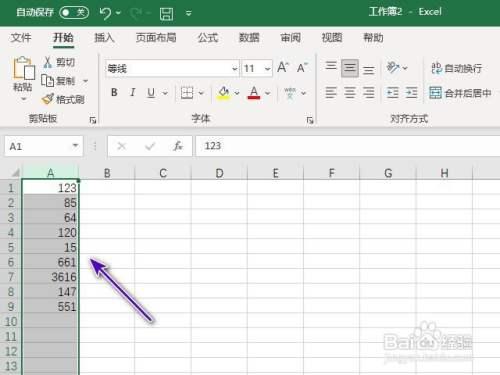Click Merge and Center (合并后居中)

coord(460,93)
